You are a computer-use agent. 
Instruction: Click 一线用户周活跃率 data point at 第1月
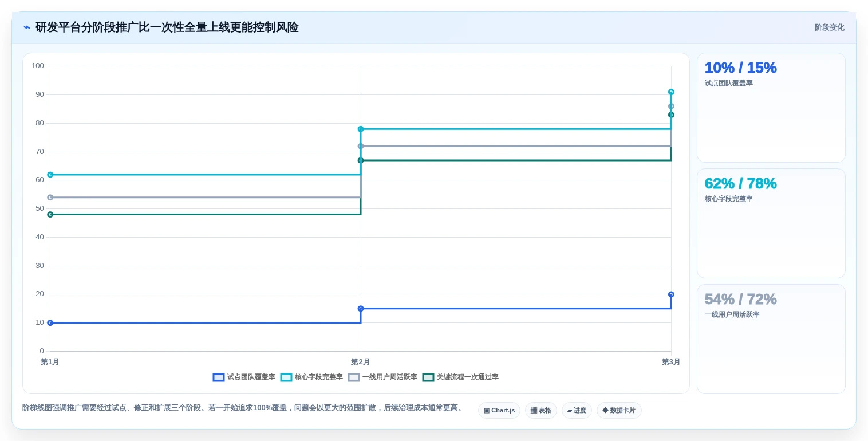50,198
